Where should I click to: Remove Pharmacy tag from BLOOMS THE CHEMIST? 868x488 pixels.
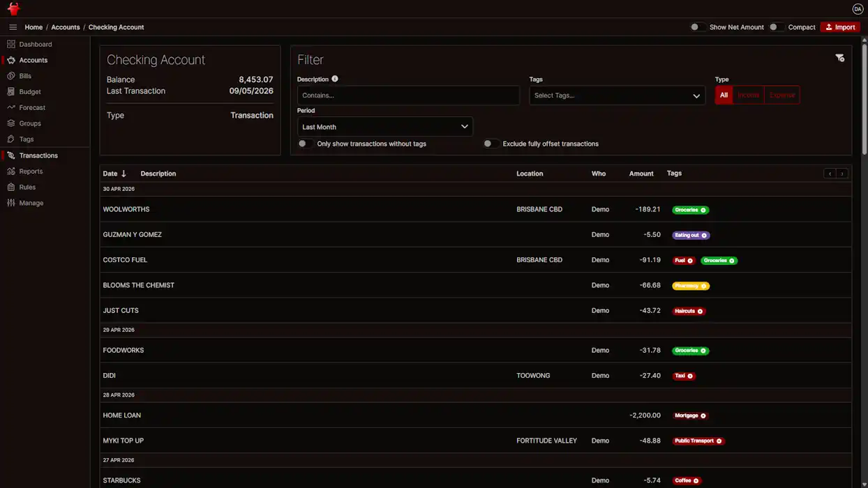tap(704, 286)
